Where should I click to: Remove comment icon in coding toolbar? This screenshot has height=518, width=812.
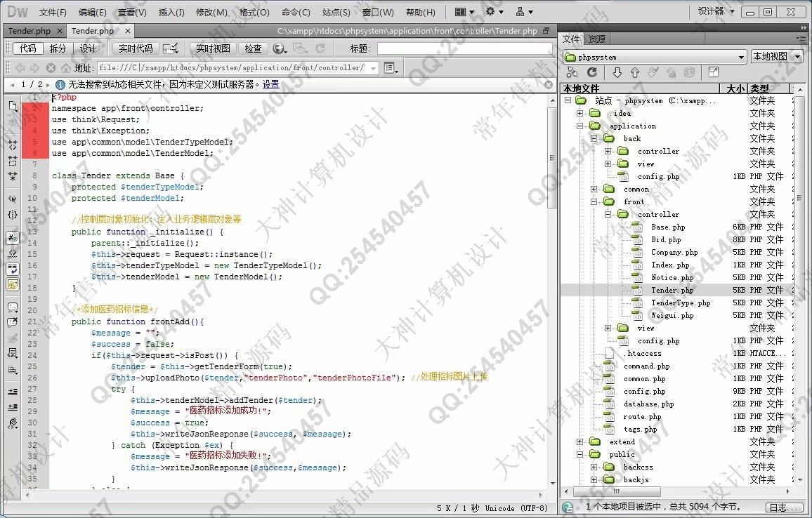13,322
